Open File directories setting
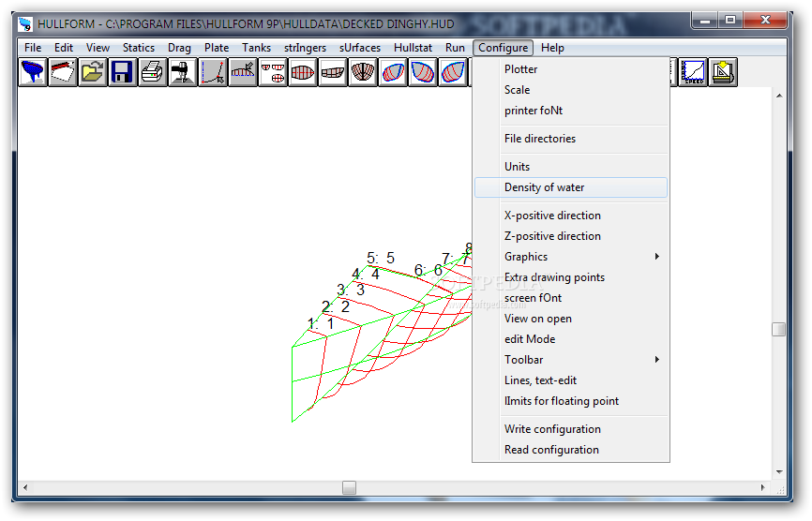The width and height of the screenshot is (812, 521). click(571, 139)
